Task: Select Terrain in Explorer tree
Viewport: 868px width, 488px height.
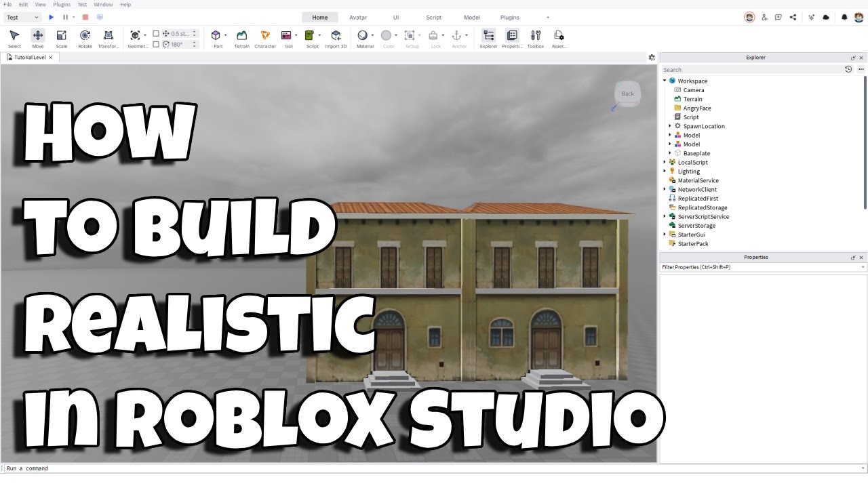Action: pos(693,99)
